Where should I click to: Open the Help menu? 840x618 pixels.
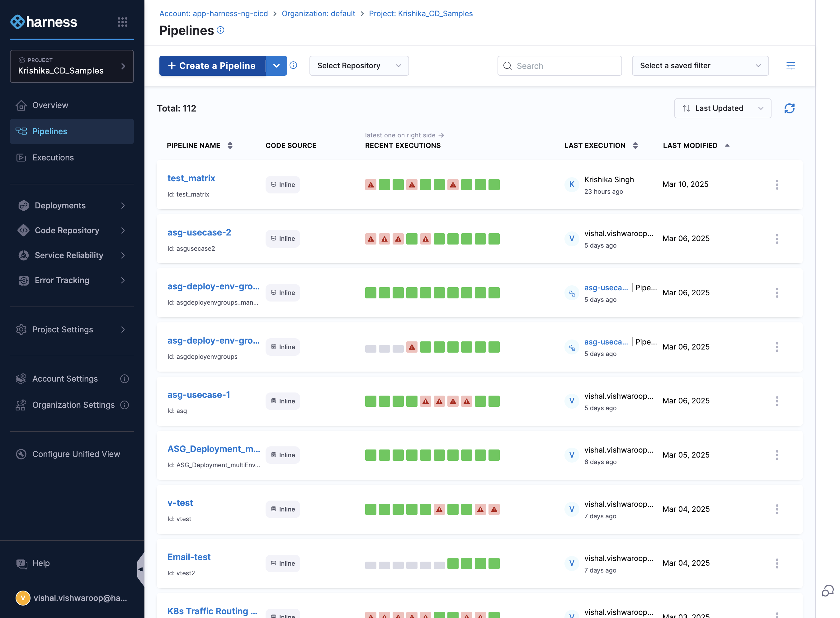(34, 563)
